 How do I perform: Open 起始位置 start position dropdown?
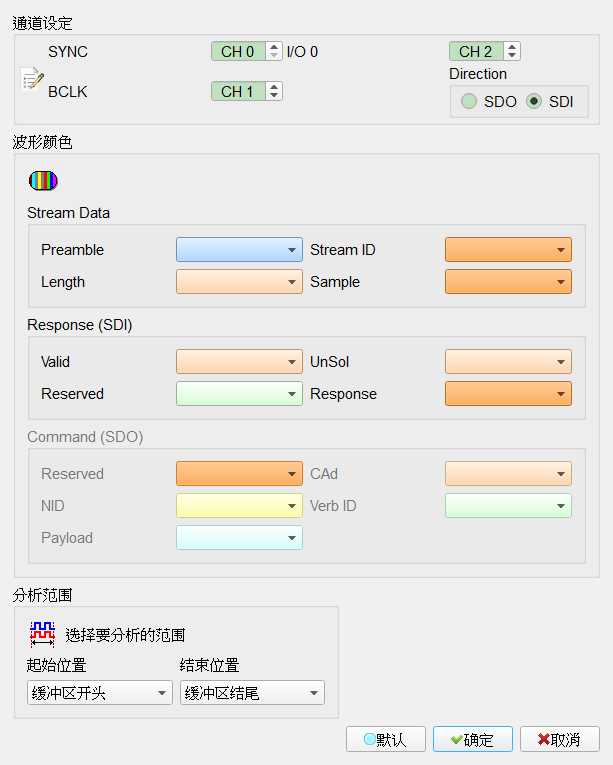click(100, 693)
